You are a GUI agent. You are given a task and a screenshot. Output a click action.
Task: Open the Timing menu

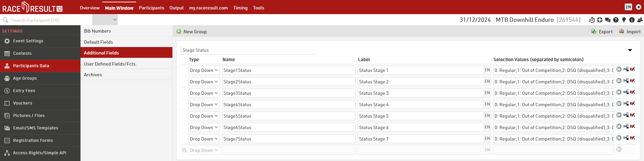[x=240, y=8]
